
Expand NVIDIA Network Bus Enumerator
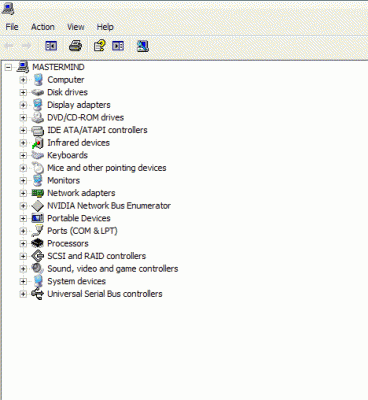point(23,206)
